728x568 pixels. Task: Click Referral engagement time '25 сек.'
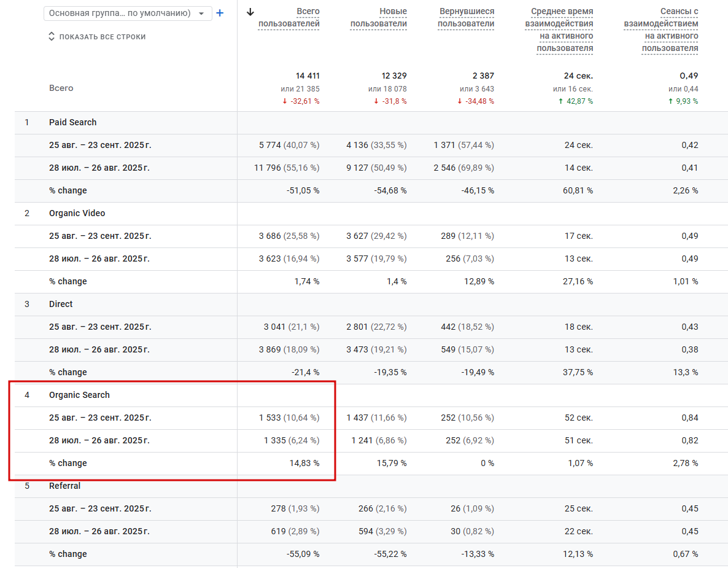click(x=578, y=508)
